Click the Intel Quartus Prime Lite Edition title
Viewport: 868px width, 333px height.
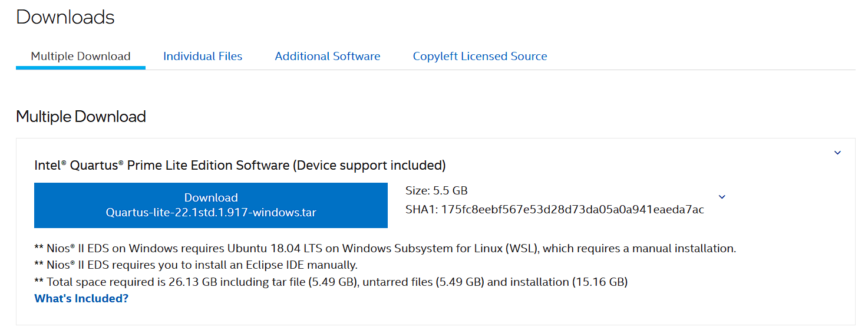tap(163, 165)
